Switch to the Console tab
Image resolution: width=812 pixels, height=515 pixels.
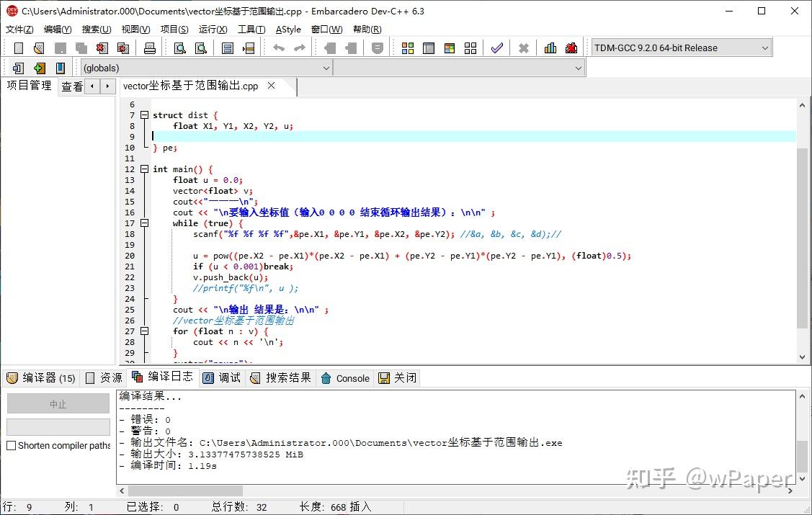[352, 377]
